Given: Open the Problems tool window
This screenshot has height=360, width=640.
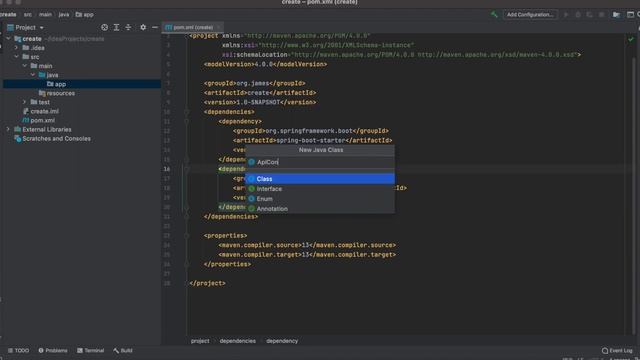Looking at the screenshot, I should coord(53,350).
